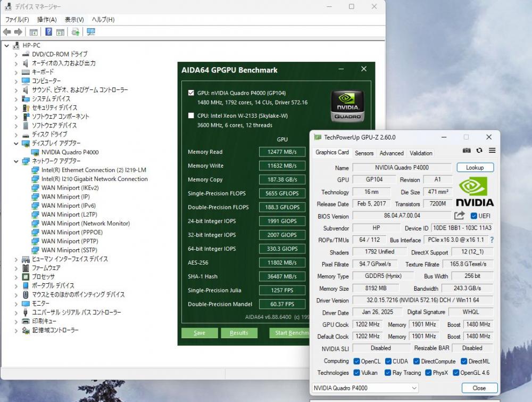This screenshot has width=532, height=402.
Task: Collapse the ディスプレイ アダプター node
Action: (x=16, y=143)
